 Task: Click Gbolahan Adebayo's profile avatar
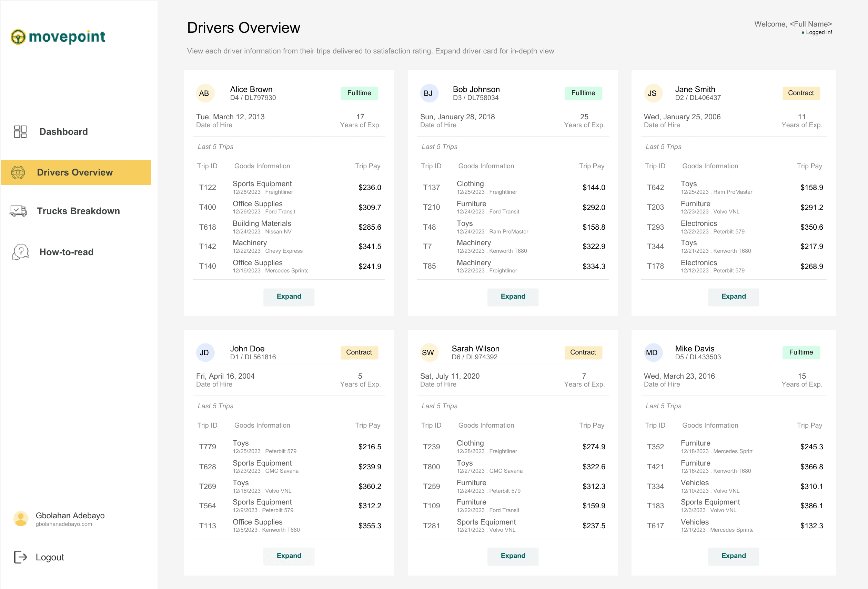click(x=21, y=519)
